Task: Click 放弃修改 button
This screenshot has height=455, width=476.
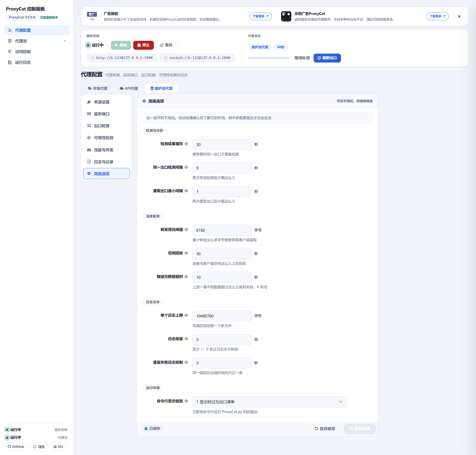Action: coord(325,428)
